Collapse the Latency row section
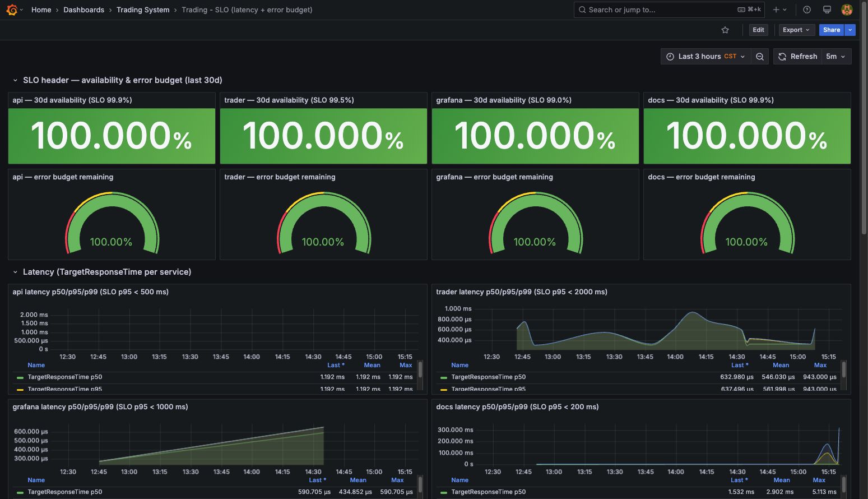This screenshot has height=499, width=868. click(15, 272)
